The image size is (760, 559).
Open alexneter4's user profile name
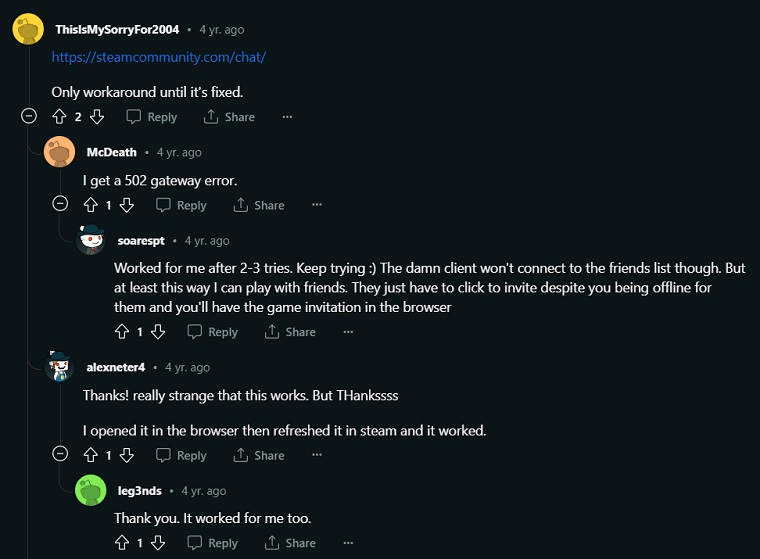(x=115, y=367)
